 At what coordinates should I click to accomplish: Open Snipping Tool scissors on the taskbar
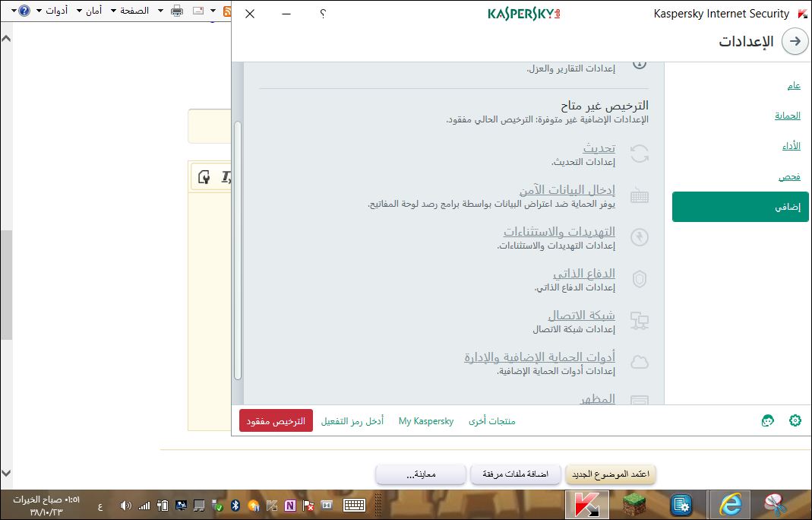(776, 505)
